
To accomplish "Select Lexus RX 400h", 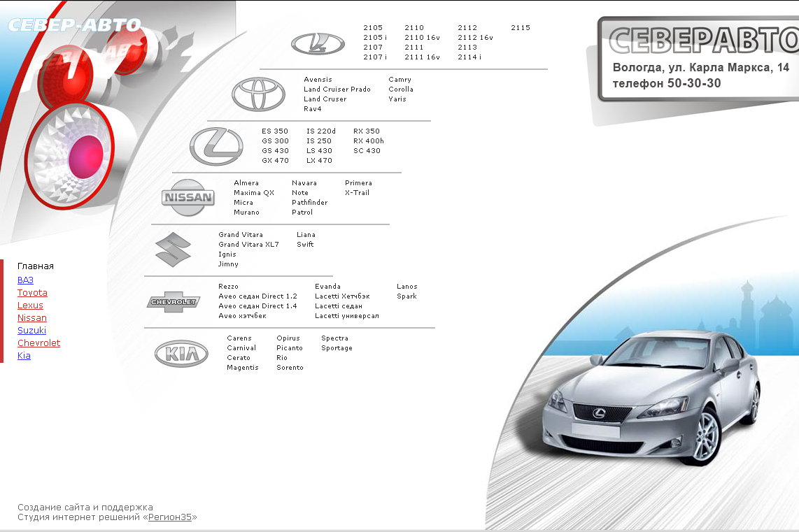I will tap(369, 141).
